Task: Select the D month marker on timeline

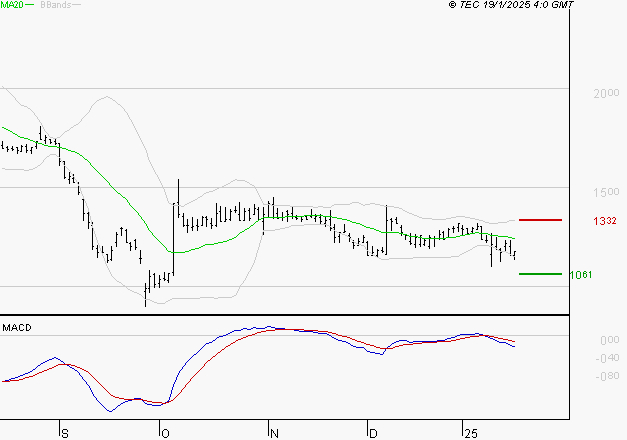Action: click(x=371, y=433)
